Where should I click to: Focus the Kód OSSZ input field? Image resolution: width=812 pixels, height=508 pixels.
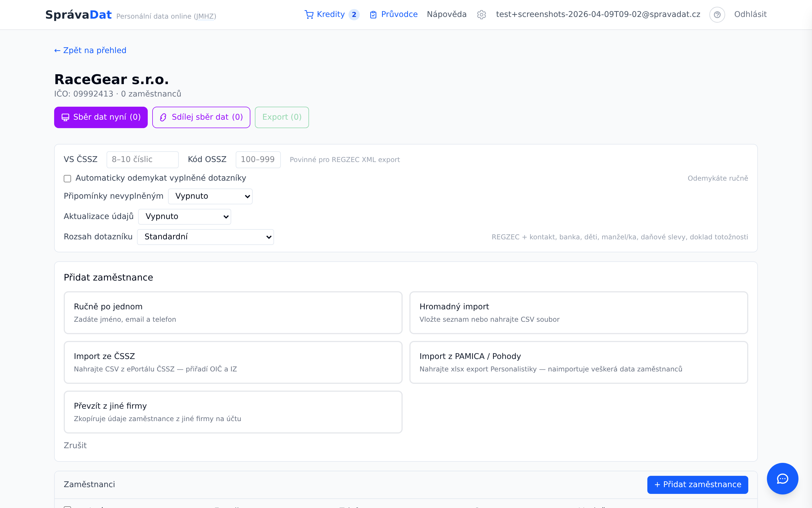pos(258,159)
